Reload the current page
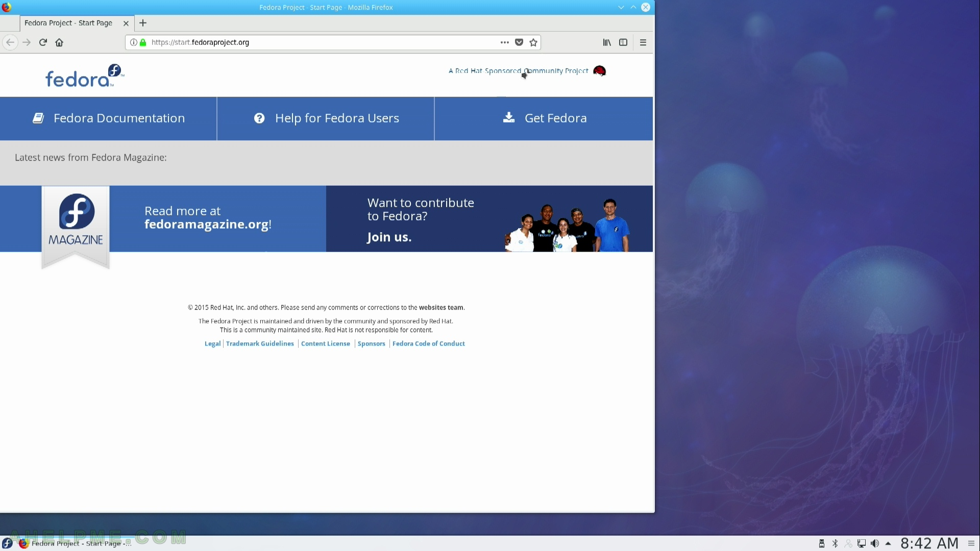The image size is (980, 551). pyautogui.click(x=43, y=42)
